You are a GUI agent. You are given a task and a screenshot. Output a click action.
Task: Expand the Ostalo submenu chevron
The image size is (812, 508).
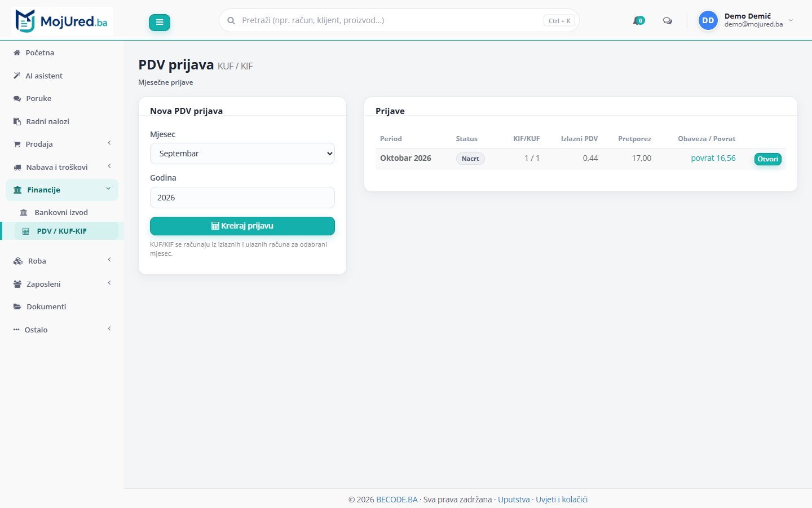109,329
